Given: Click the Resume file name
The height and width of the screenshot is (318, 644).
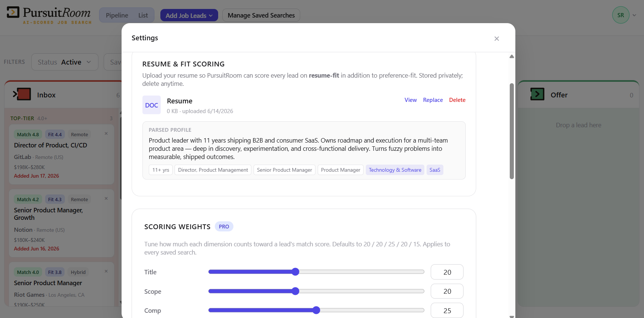Looking at the screenshot, I should tap(179, 101).
